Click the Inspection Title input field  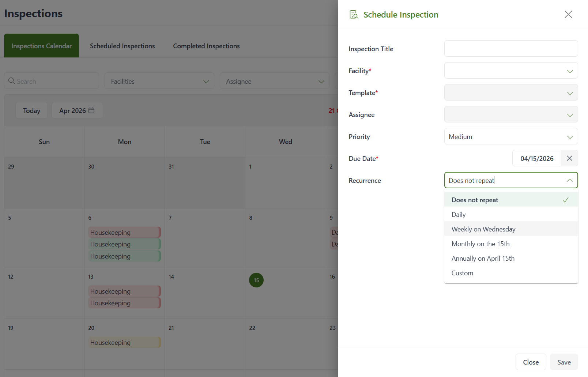click(511, 49)
